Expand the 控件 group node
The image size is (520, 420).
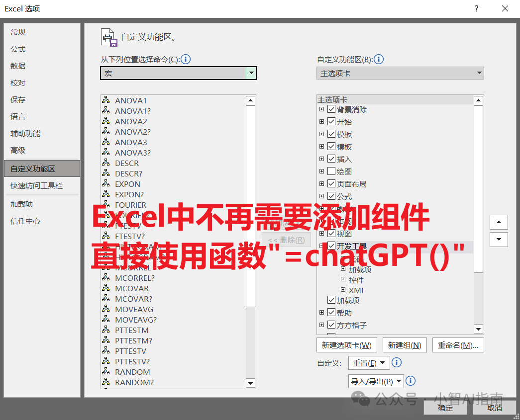[x=343, y=279]
